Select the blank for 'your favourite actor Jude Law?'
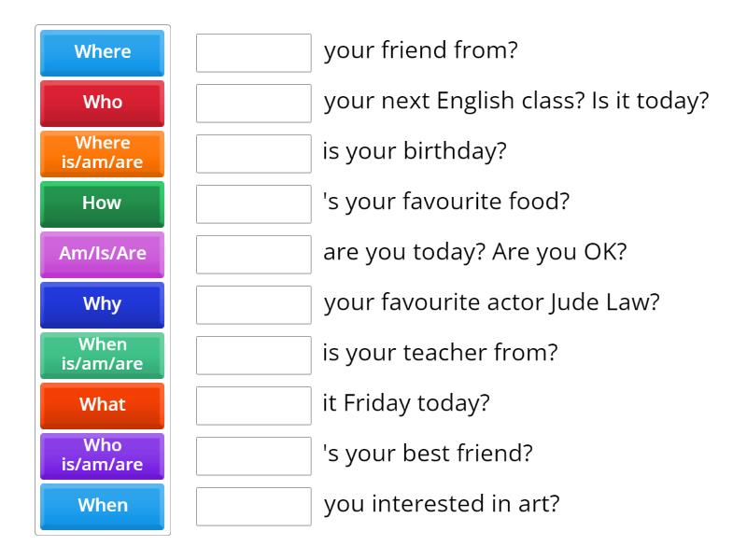The height and width of the screenshot is (560, 747). point(254,304)
